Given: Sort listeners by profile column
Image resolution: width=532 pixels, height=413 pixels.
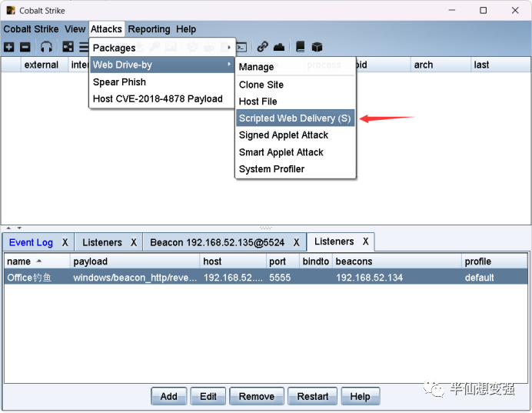Looking at the screenshot, I should pos(494,261).
